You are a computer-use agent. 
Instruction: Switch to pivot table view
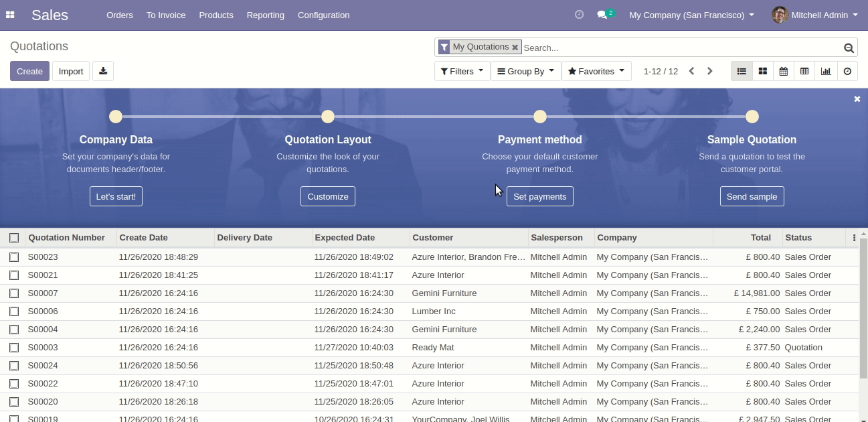click(x=804, y=71)
